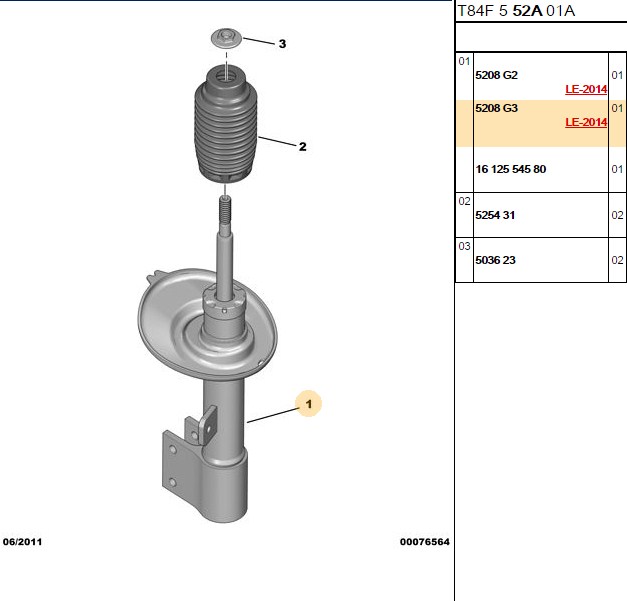
Task: Click callout number 1 on the shock absorber
Action: point(308,404)
